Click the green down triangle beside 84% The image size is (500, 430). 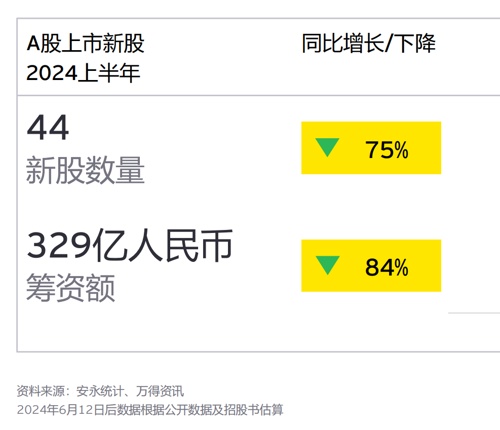[327, 265]
